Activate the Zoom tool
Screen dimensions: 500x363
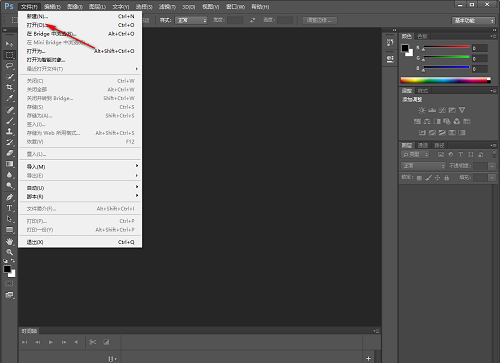[9, 252]
